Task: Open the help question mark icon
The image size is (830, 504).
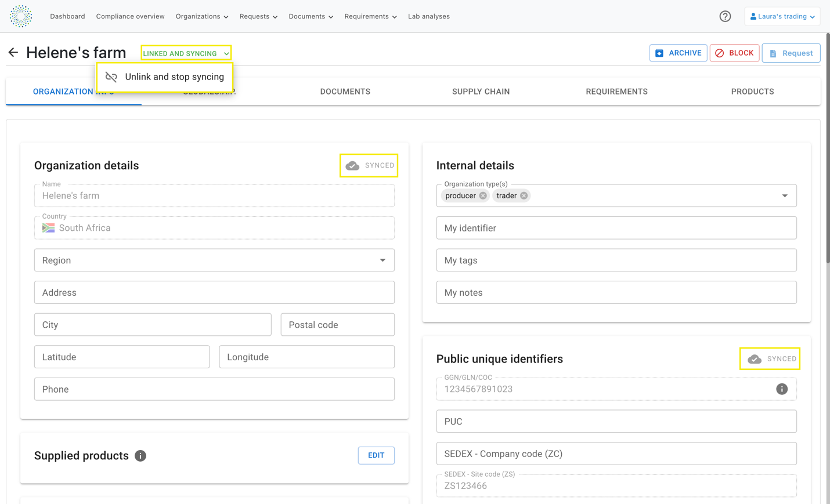Action: tap(725, 16)
